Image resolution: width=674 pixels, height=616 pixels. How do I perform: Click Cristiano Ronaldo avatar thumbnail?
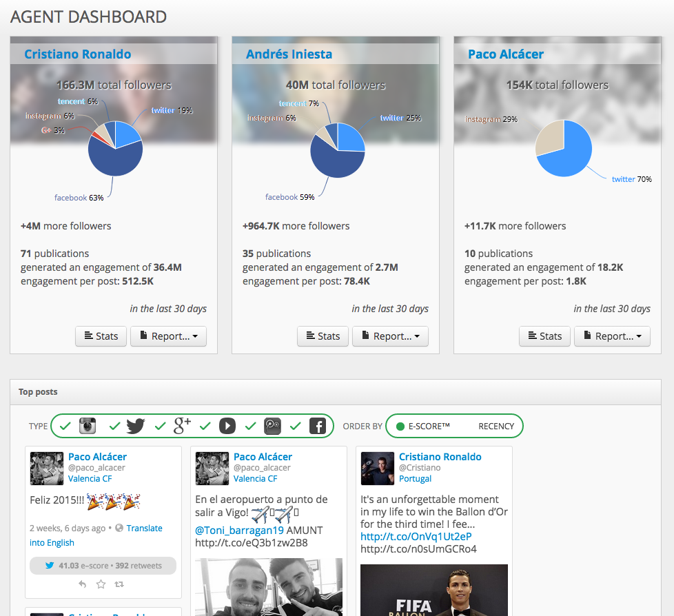(x=378, y=468)
